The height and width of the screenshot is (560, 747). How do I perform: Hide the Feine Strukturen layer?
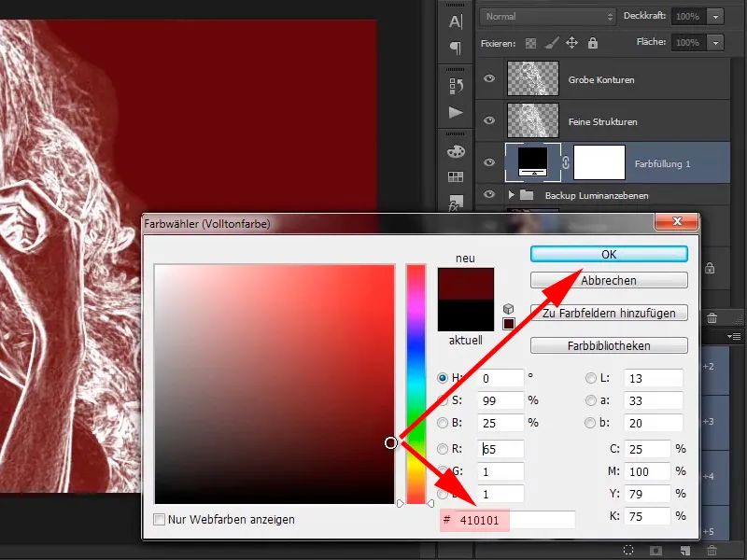pos(489,120)
